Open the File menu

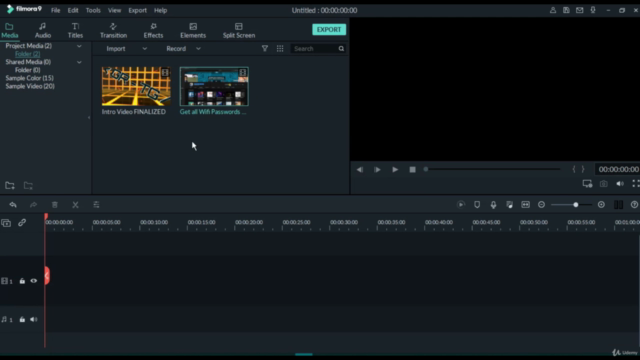tap(56, 10)
